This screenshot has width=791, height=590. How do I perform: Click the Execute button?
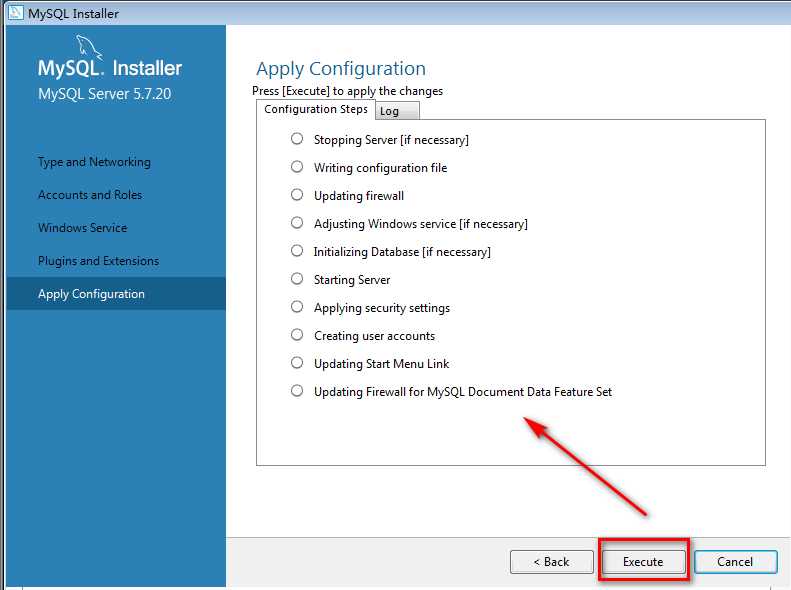pos(643,562)
